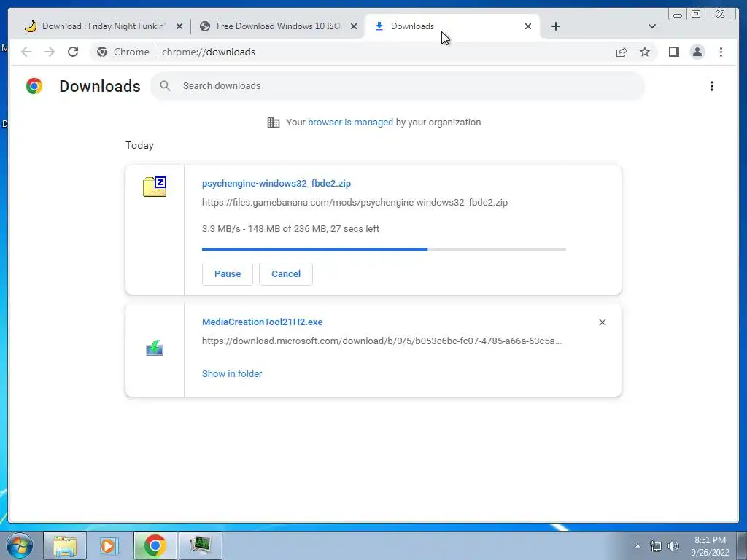This screenshot has height=560, width=747.
Task: Click the download.microsoft.com source URL
Action: pos(382,341)
